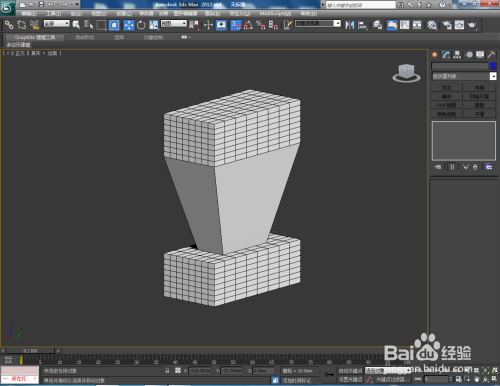
Task: Toggle the Spinner Snap button
Action: pyautogui.click(x=273, y=25)
